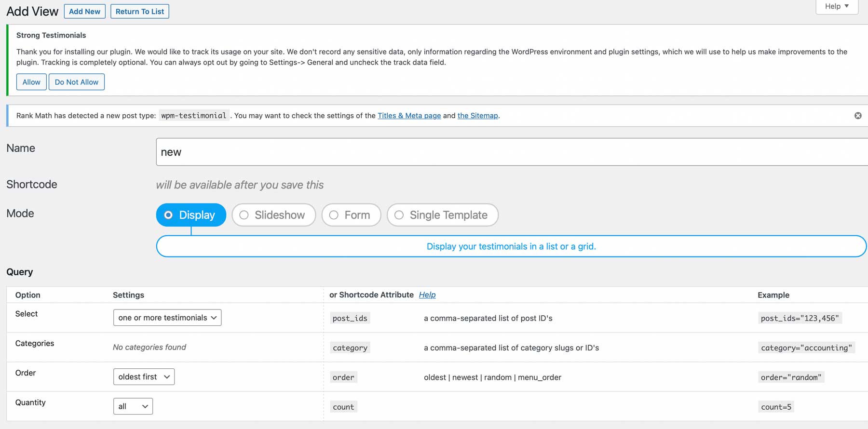Click into the Name input field
Screen dimensions: 868x429
pyautogui.click(x=511, y=152)
